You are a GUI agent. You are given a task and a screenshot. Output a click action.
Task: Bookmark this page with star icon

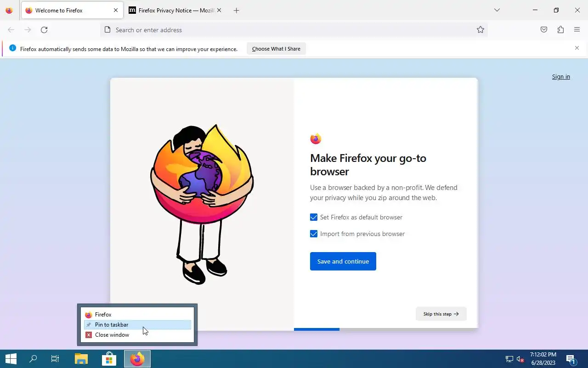[x=481, y=30]
